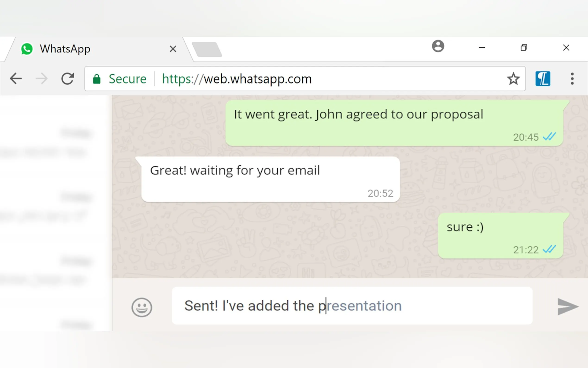Click the 'sure :)' message bubble
This screenshot has height=368, width=588.
(500, 235)
